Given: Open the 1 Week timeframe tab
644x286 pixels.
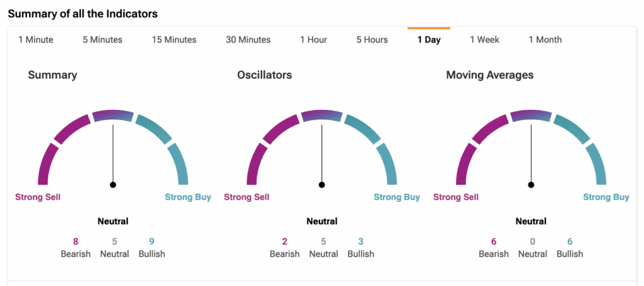Looking at the screenshot, I should pyautogui.click(x=485, y=40).
